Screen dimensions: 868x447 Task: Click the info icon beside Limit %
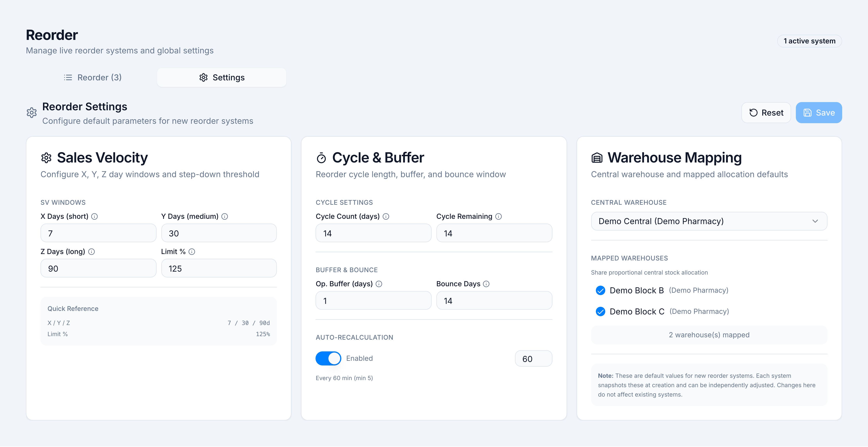click(192, 251)
